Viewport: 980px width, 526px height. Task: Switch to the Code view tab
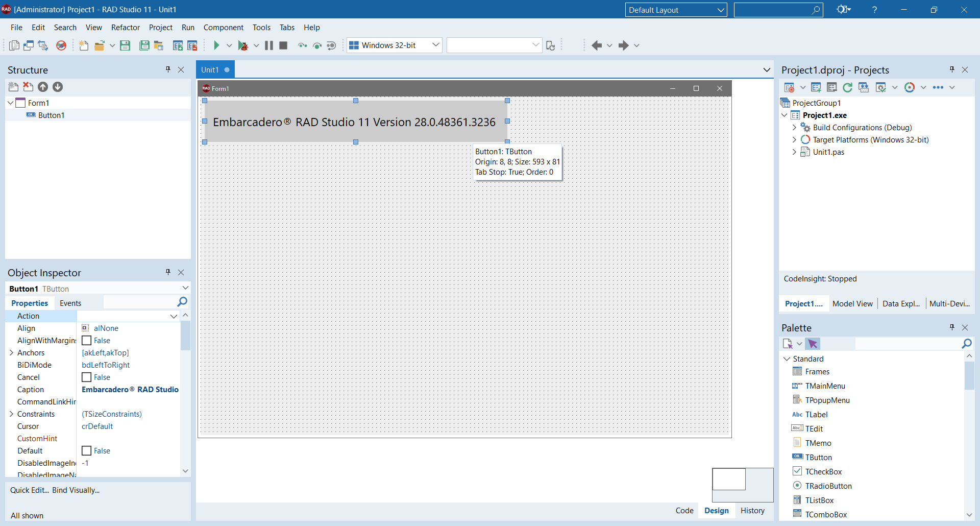(x=684, y=511)
